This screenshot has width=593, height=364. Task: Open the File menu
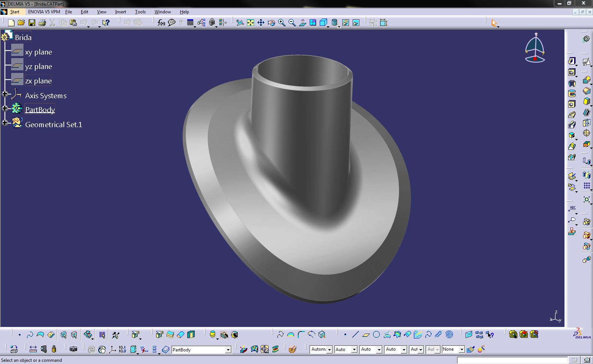(69, 12)
